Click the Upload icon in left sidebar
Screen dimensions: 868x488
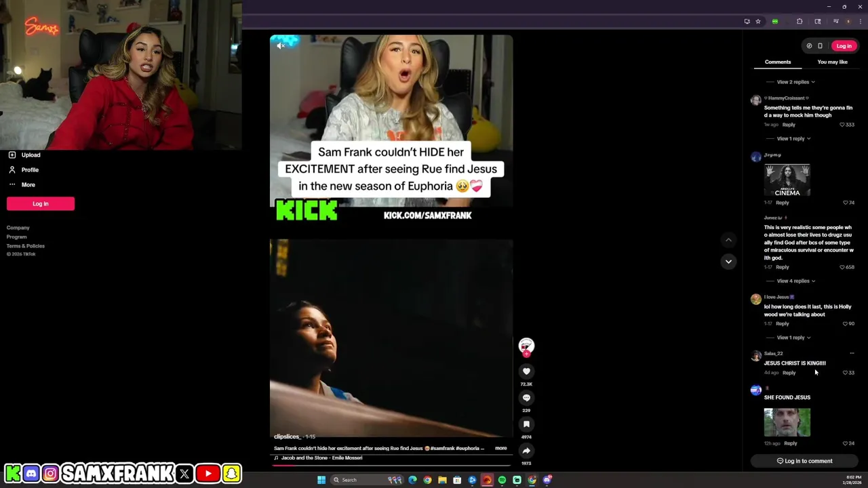click(x=12, y=155)
